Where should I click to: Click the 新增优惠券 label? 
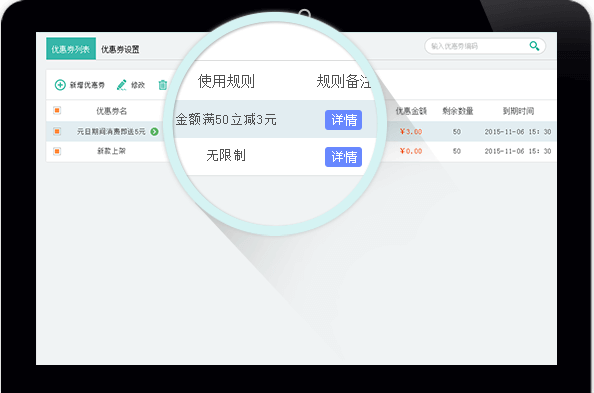(87, 85)
